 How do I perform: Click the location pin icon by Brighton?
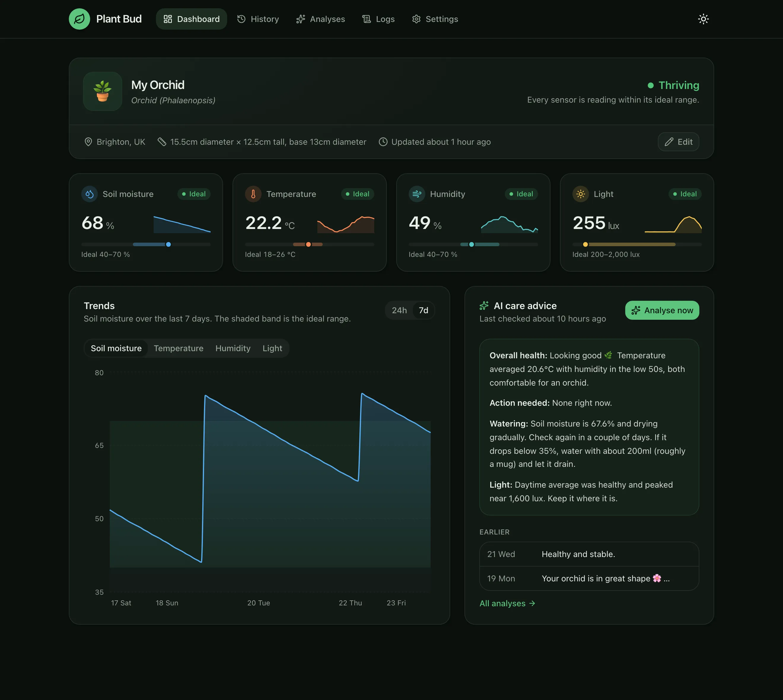pos(88,142)
